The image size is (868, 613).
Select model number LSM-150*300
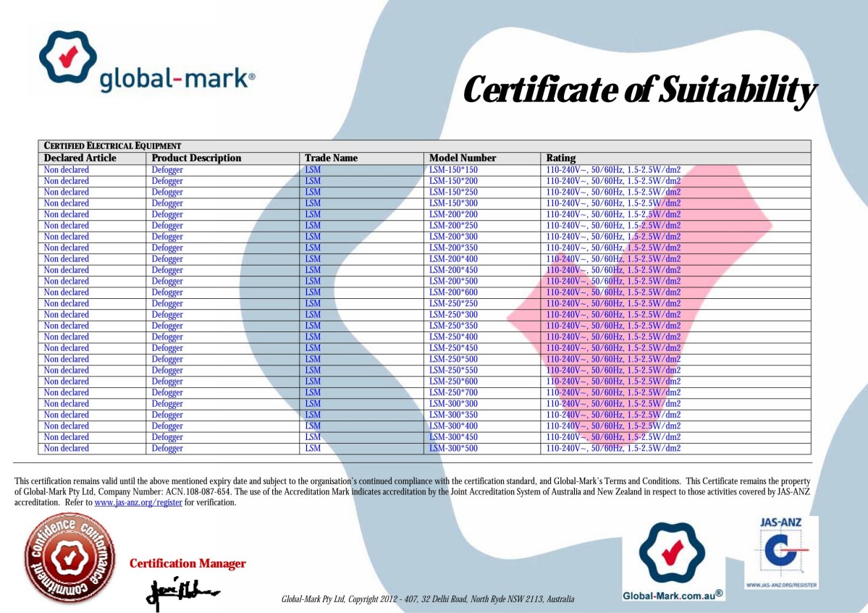tap(453, 203)
